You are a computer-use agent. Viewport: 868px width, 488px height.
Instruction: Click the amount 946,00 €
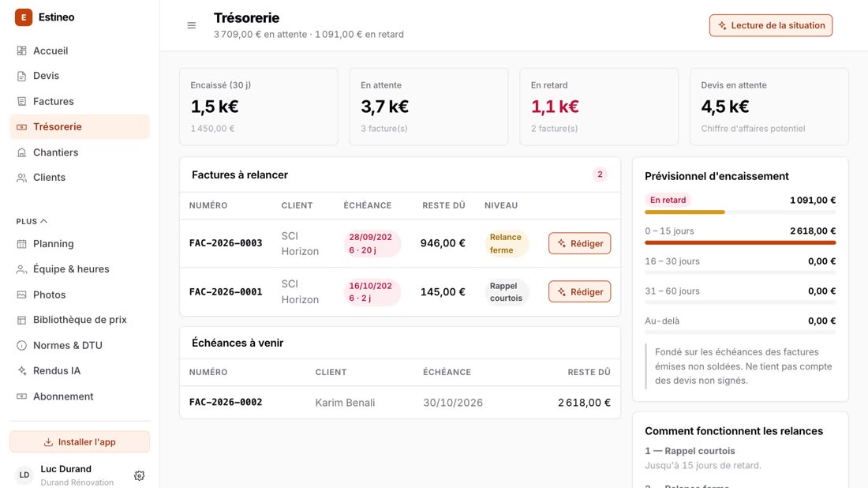pyautogui.click(x=443, y=243)
